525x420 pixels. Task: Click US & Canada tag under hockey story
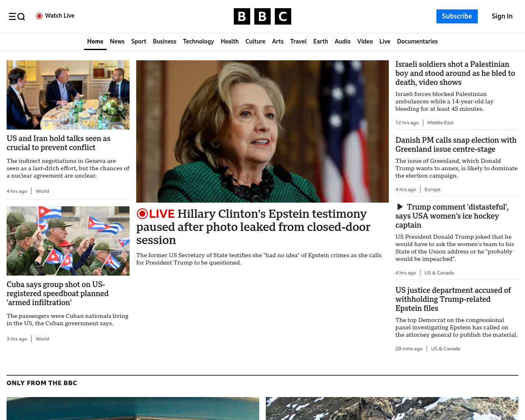pos(439,273)
